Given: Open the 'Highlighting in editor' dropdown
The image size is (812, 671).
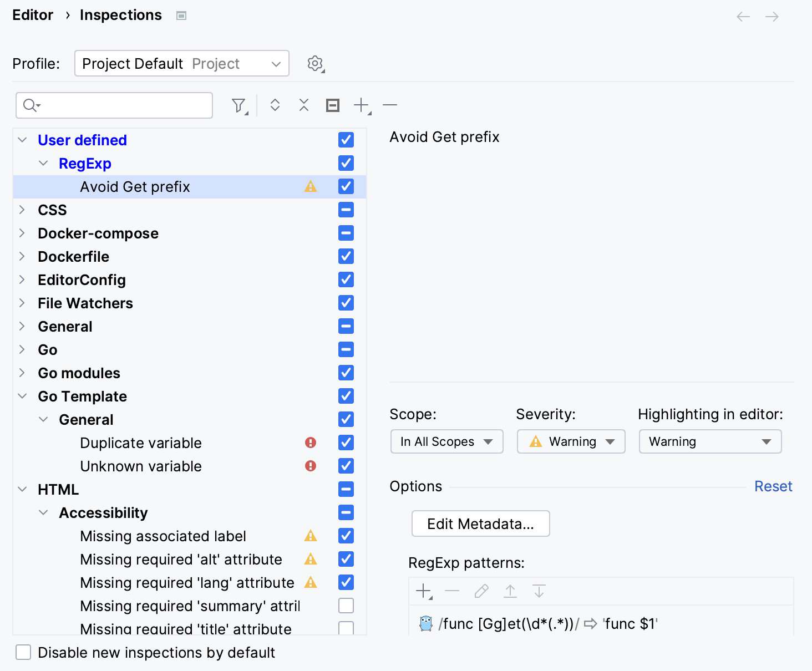Looking at the screenshot, I should pos(710,441).
